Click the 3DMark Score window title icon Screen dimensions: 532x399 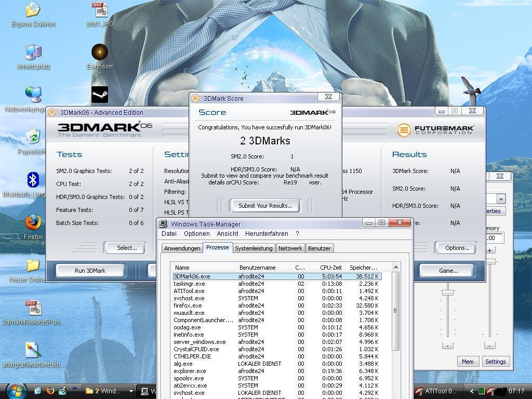point(195,98)
